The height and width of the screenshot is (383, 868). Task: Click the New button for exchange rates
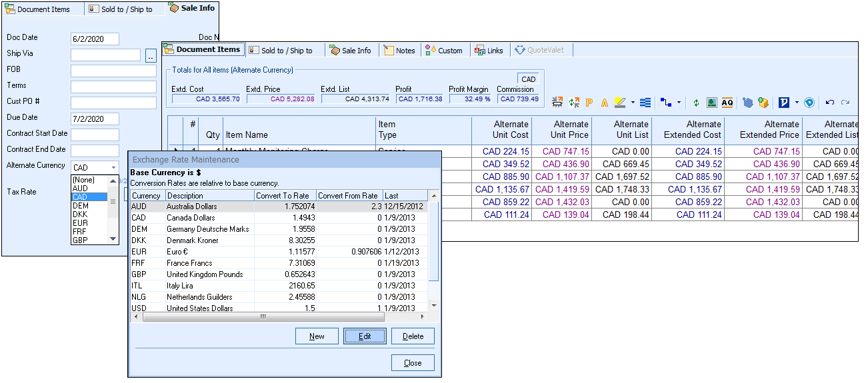[317, 336]
